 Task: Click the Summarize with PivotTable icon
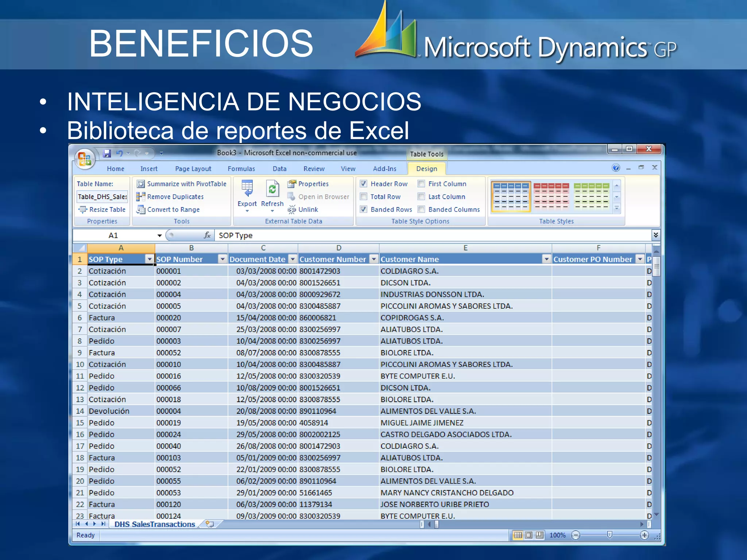pyautogui.click(x=141, y=184)
